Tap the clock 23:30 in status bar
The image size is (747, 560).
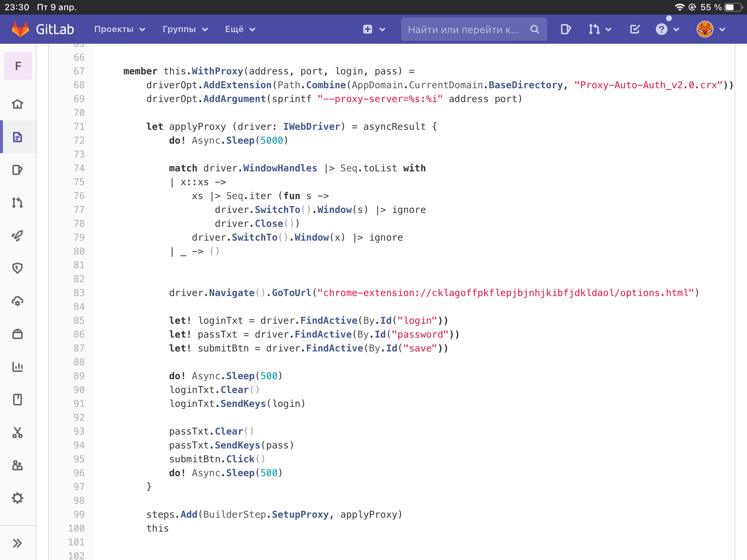(x=17, y=7)
